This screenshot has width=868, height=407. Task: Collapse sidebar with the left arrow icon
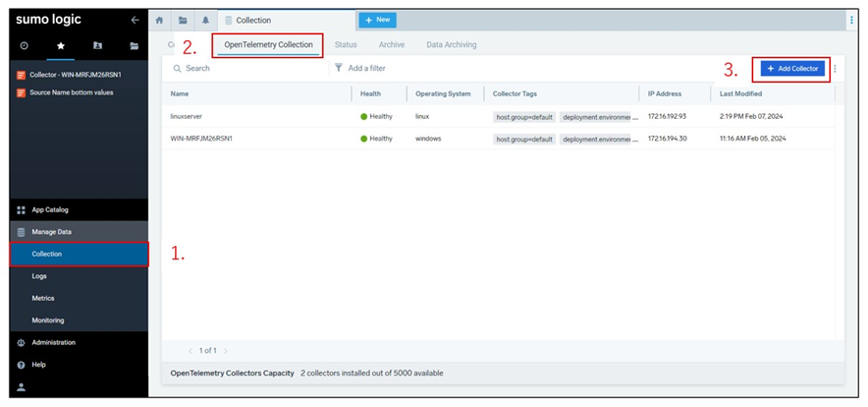tap(135, 20)
